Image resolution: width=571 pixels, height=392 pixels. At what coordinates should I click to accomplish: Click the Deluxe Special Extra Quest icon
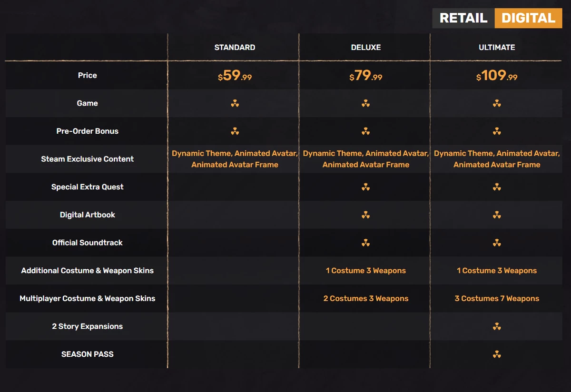point(365,187)
